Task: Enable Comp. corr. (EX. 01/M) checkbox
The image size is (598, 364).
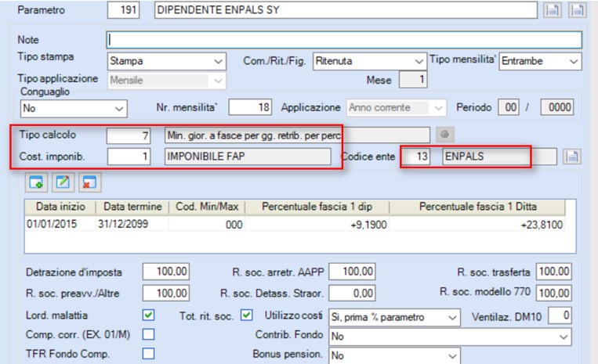Action: coord(148,334)
